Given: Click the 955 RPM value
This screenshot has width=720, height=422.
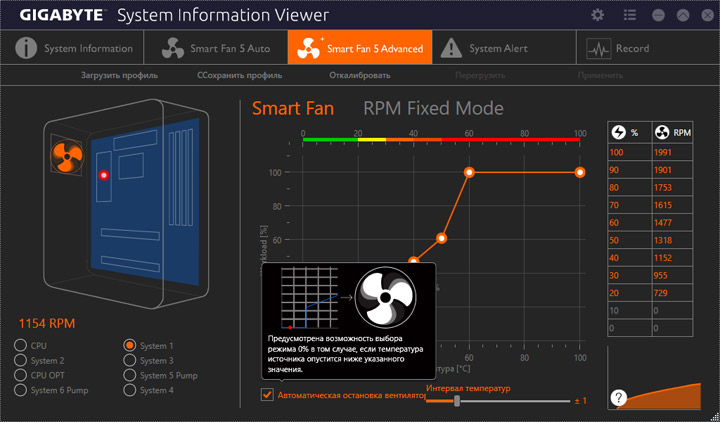Looking at the screenshot, I should click(660, 276).
